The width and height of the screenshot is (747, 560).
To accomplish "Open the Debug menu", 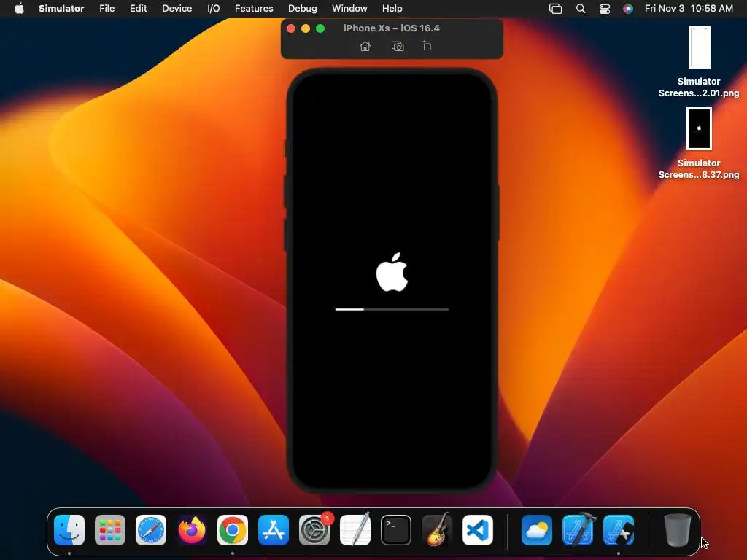I will (303, 8).
